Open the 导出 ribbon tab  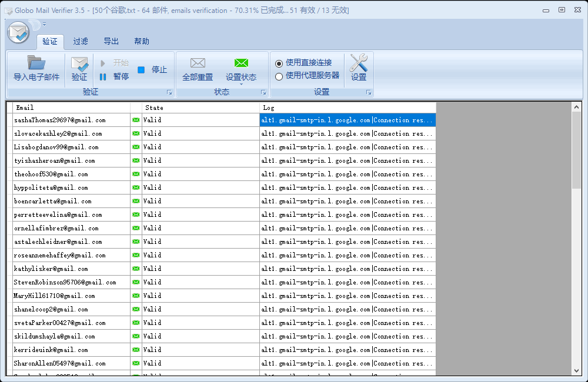click(x=111, y=41)
